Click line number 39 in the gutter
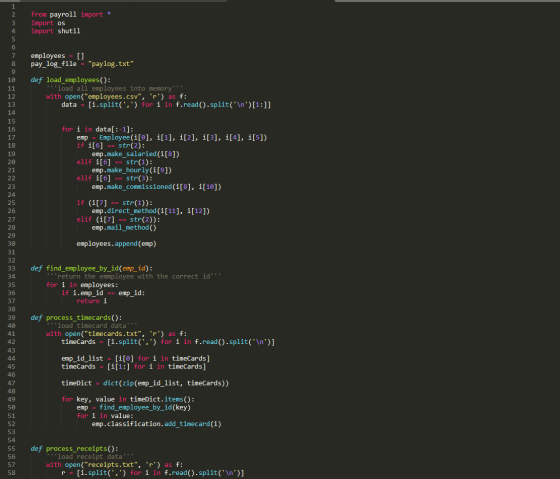Viewport: 560px width, 479px height. pyautogui.click(x=11, y=318)
